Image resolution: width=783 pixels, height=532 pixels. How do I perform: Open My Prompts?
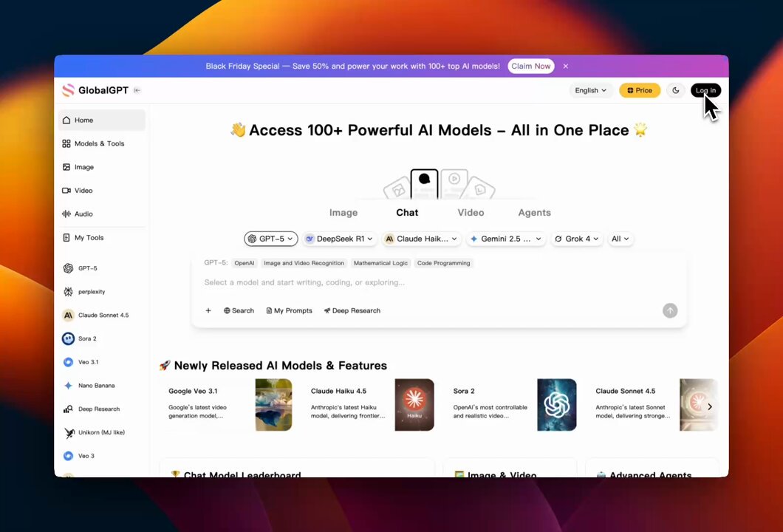[x=289, y=311]
